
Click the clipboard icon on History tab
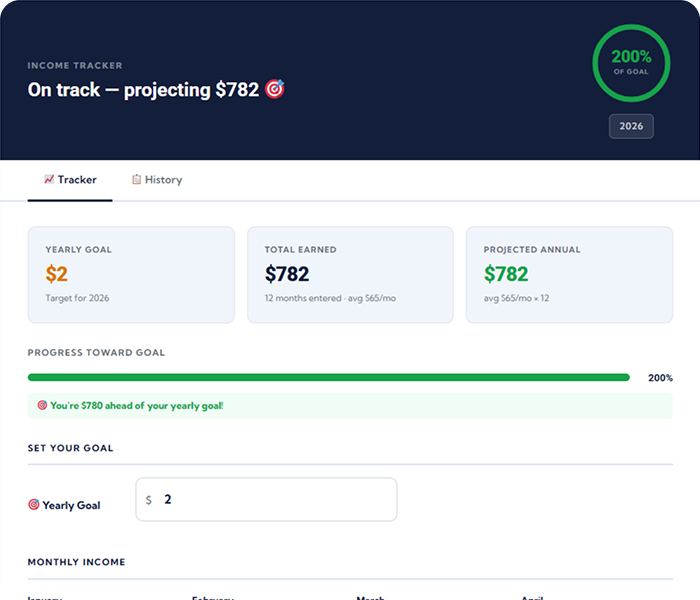point(136,179)
